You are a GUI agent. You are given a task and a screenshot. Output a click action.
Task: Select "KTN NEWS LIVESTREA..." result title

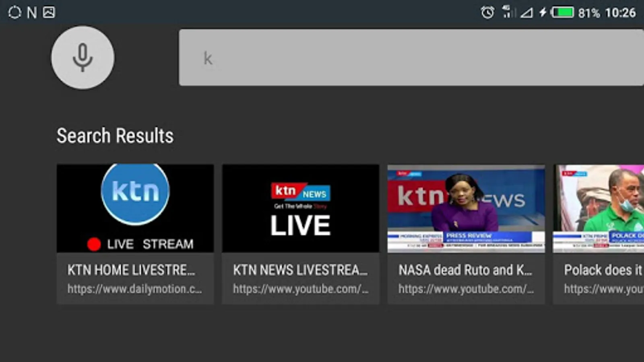tap(300, 270)
